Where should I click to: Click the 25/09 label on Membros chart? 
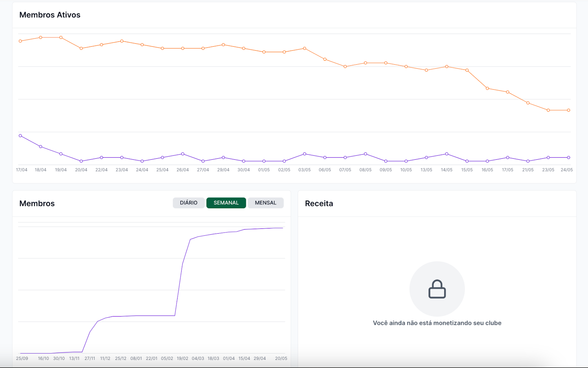point(22,358)
